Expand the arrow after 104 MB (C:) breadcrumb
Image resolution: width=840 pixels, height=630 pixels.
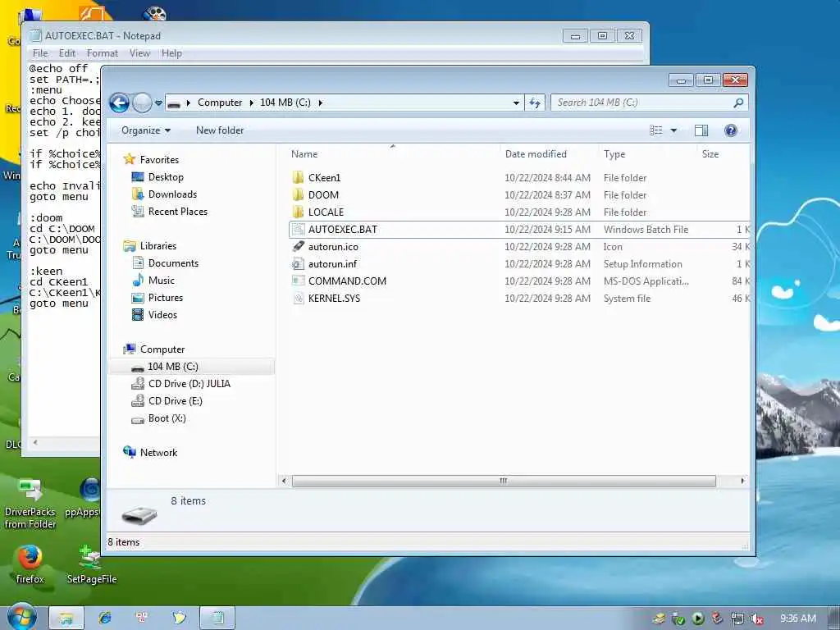(321, 103)
